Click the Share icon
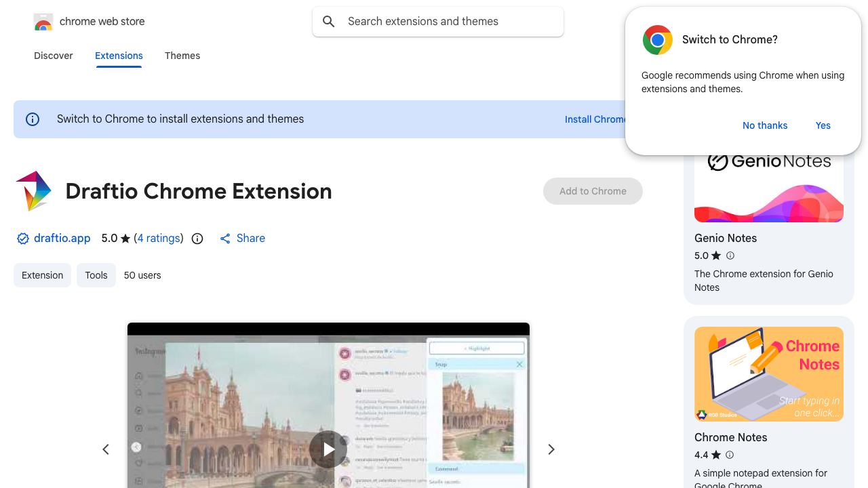 coord(225,239)
